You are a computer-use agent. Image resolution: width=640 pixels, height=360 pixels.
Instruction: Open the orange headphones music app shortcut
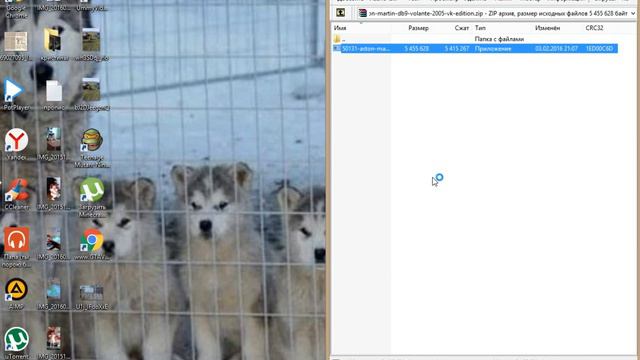16,247
